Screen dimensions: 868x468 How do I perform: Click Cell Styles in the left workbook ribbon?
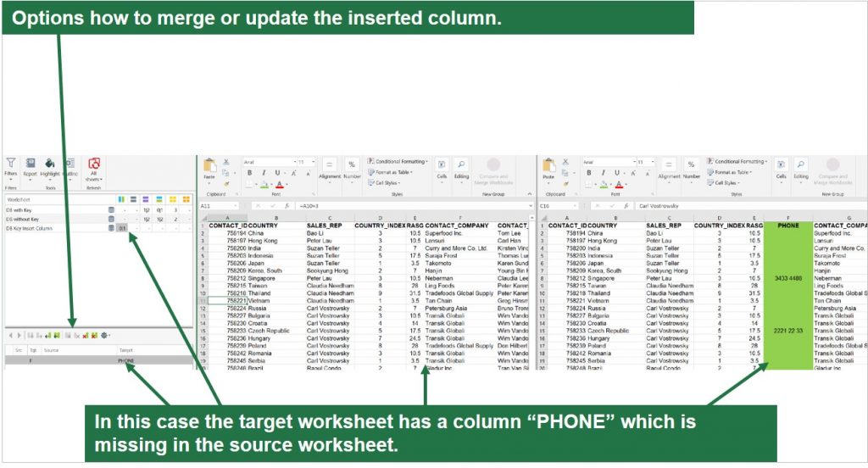(x=387, y=182)
